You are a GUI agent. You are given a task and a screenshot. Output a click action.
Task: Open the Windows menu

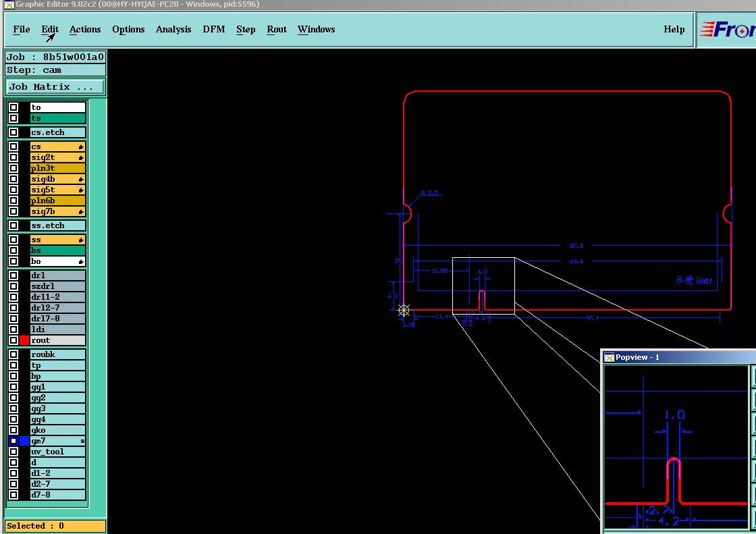click(317, 30)
